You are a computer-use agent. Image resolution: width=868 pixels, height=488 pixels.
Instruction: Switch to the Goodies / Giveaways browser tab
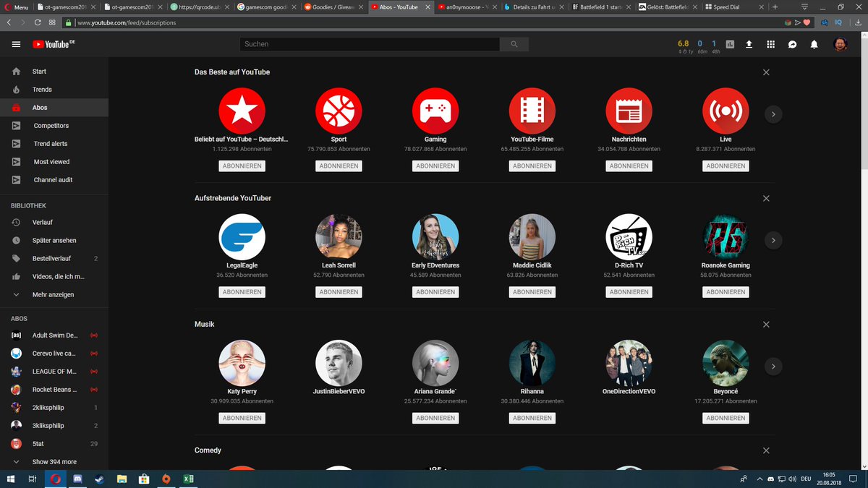[333, 7]
